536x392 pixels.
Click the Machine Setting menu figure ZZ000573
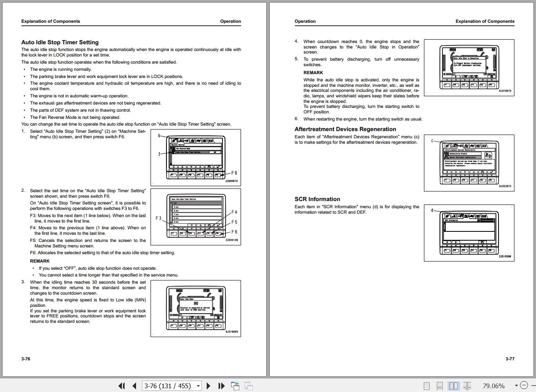click(x=196, y=158)
